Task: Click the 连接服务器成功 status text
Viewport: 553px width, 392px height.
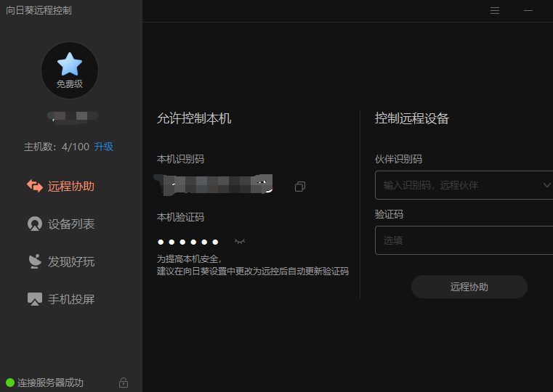Action: [50, 383]
